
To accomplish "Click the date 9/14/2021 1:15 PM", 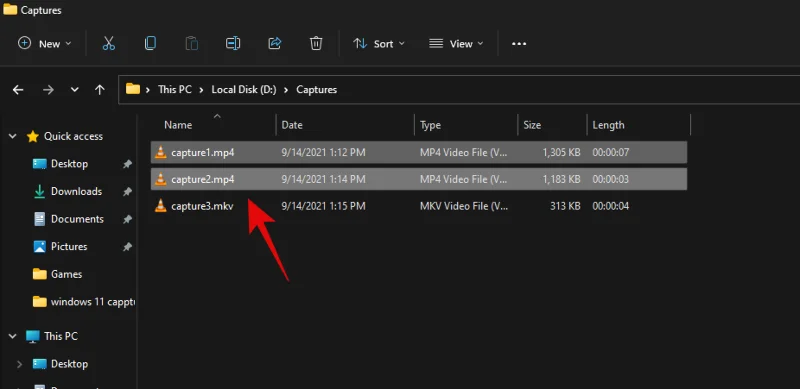I will coord(323,206).
